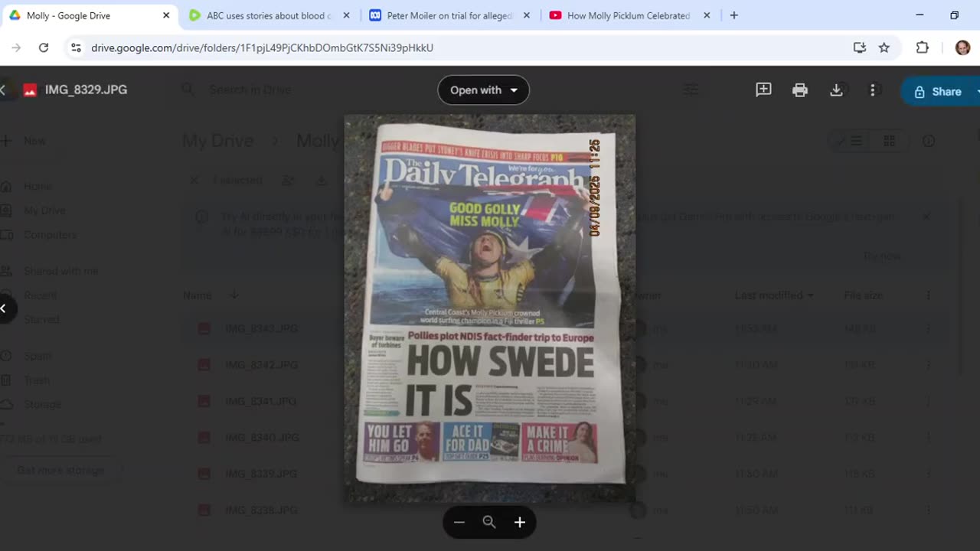The image size is (980, 551).
Task: Click My Drive breadcrumb
Action: tap(217, 141)
